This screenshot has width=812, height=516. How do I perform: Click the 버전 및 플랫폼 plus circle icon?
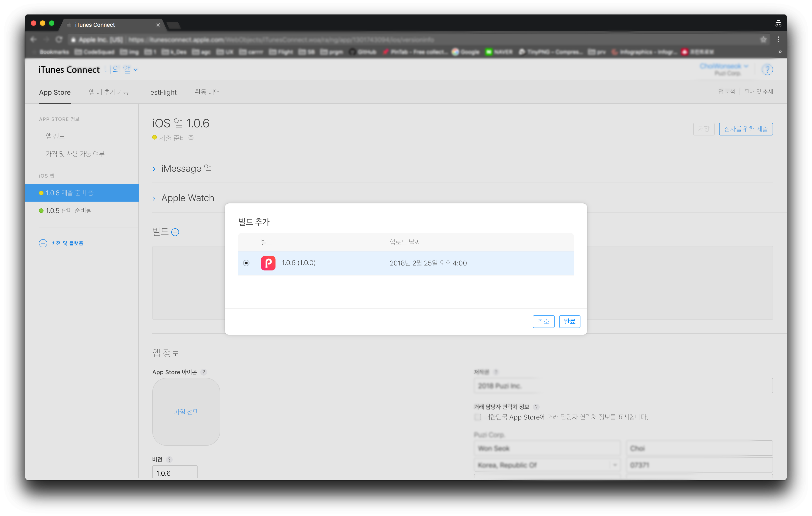[x=43, y=243]
